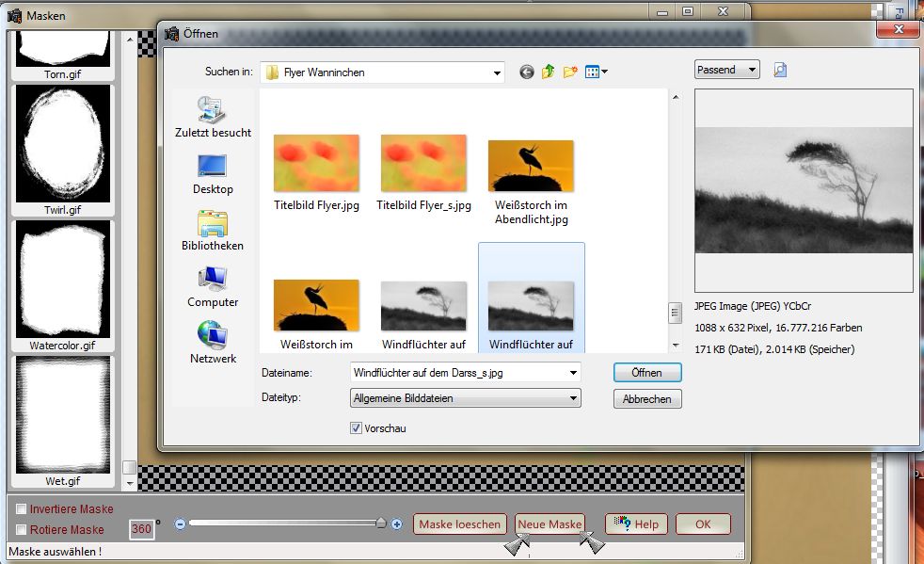Open the view menu icon

tap(596, 72)
